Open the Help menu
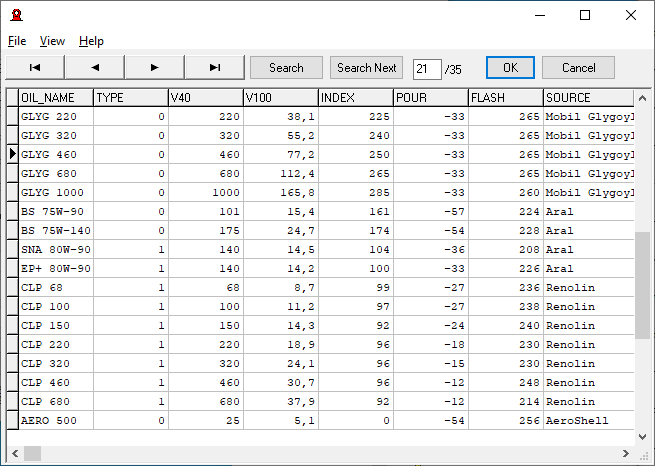 tap(91, 41)
